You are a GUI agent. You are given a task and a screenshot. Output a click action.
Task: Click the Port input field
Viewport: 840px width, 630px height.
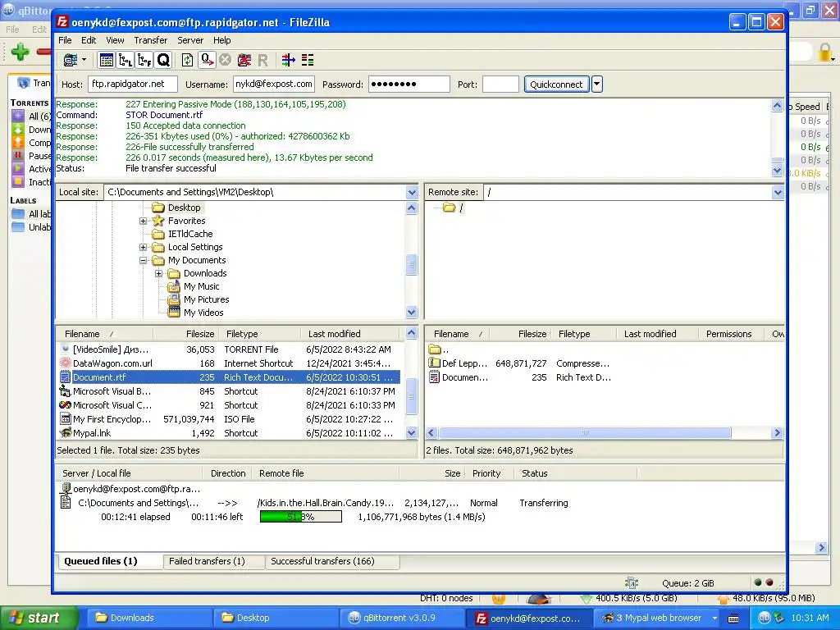pos(500,84)
